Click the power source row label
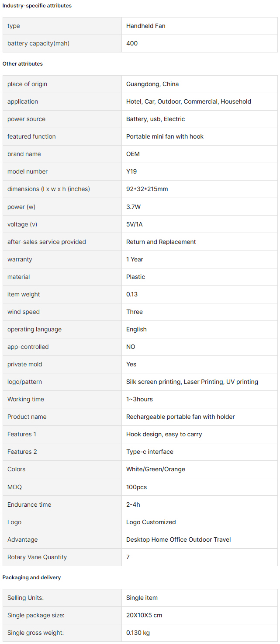The width and height of the screenshot is (280, 644). (26, 119)
